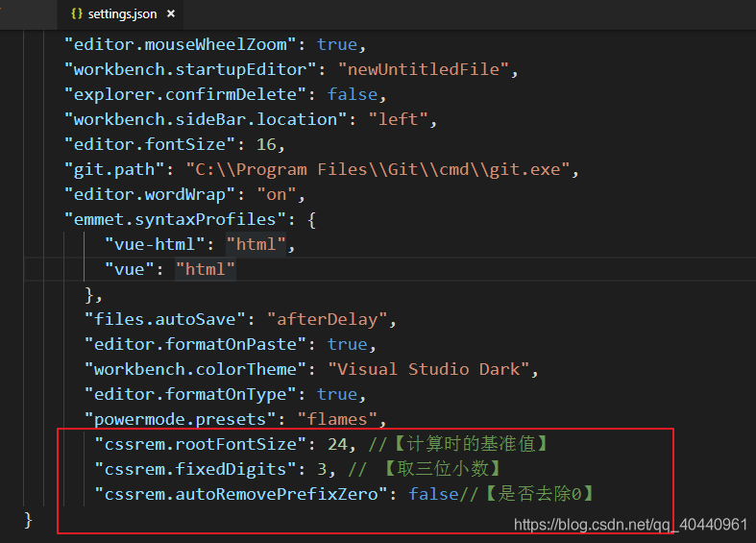Close the settings.json tab
The image size is (756, 543).
[171, 14]
